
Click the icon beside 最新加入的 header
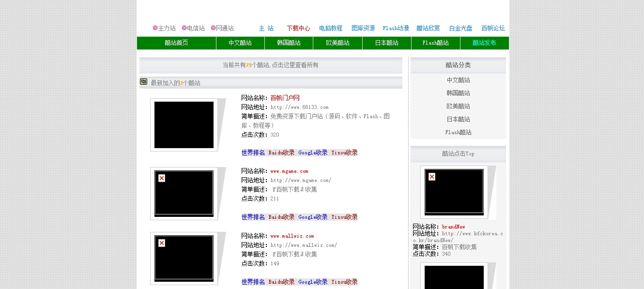[x=143, y=82]
